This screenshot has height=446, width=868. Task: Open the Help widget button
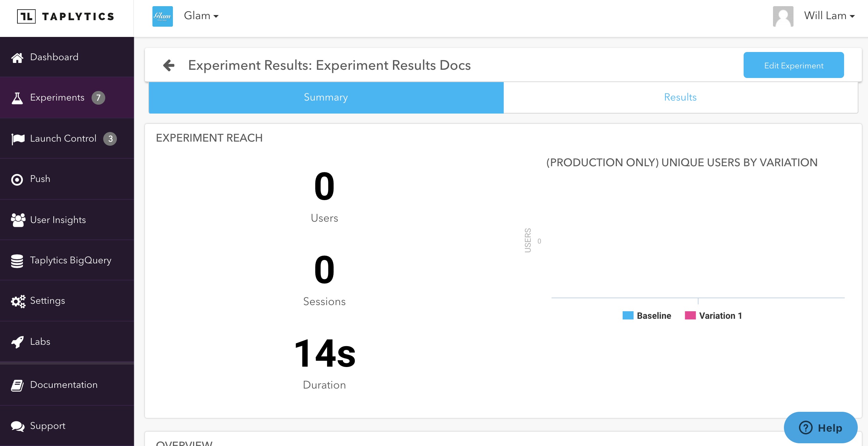pyautogui.click(x=820, y=428)
